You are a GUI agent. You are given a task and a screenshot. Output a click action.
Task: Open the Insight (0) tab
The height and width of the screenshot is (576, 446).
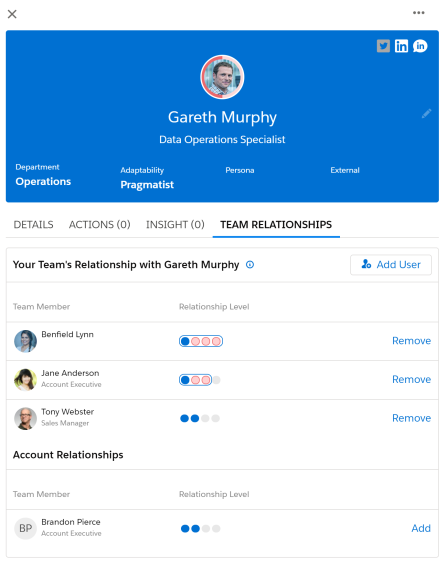click(x=175, y=224)
